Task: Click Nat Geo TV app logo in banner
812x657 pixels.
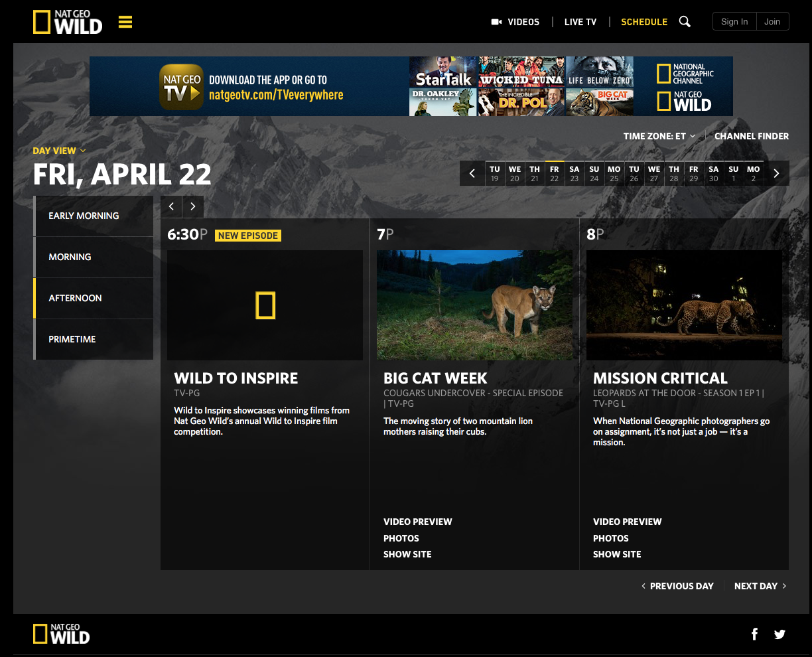Action: pyautogui.click(x=181, y=86)
